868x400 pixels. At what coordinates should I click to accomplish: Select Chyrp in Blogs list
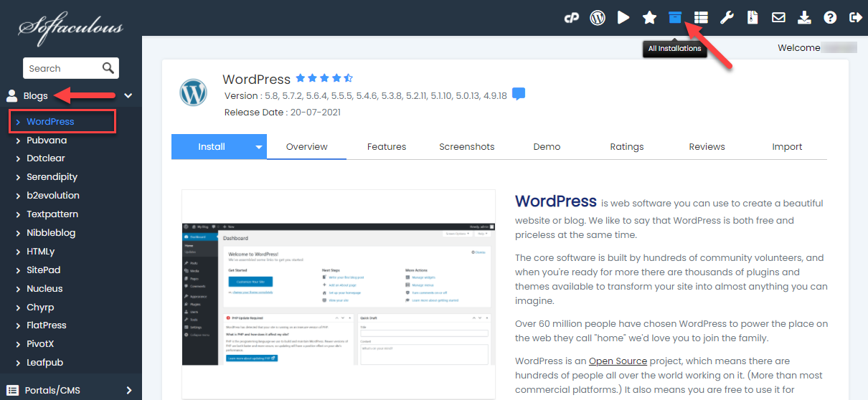tap(40, 307)
